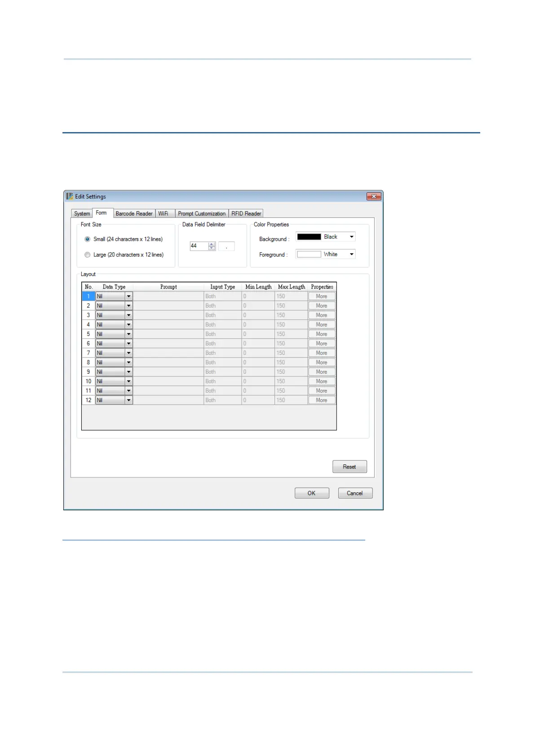The height and width of the screenshot is (756, 535).
Task: Click the Properties column header
Action: (x=322, y=287)
